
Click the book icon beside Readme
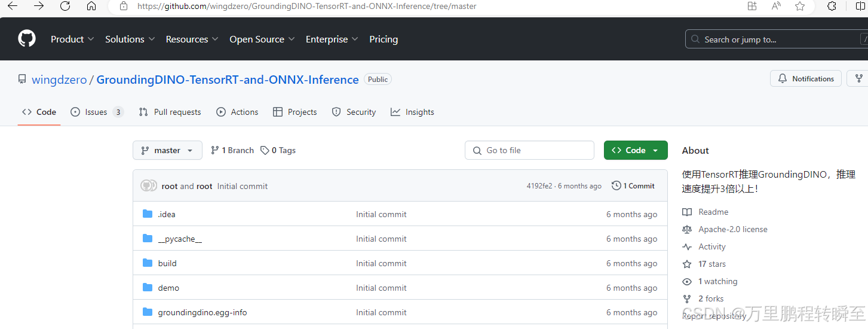(x=687, y=212)
